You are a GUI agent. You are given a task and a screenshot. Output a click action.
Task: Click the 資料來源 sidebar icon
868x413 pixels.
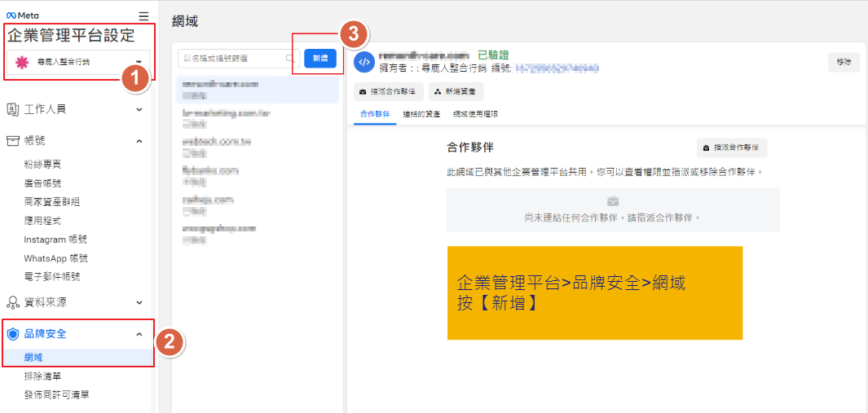coord(13,302)
